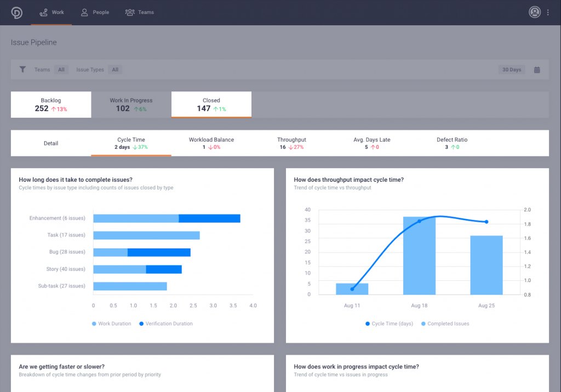561x392 pixels.
Task: Select the Backlog summary card
Action: coord(50,104)
